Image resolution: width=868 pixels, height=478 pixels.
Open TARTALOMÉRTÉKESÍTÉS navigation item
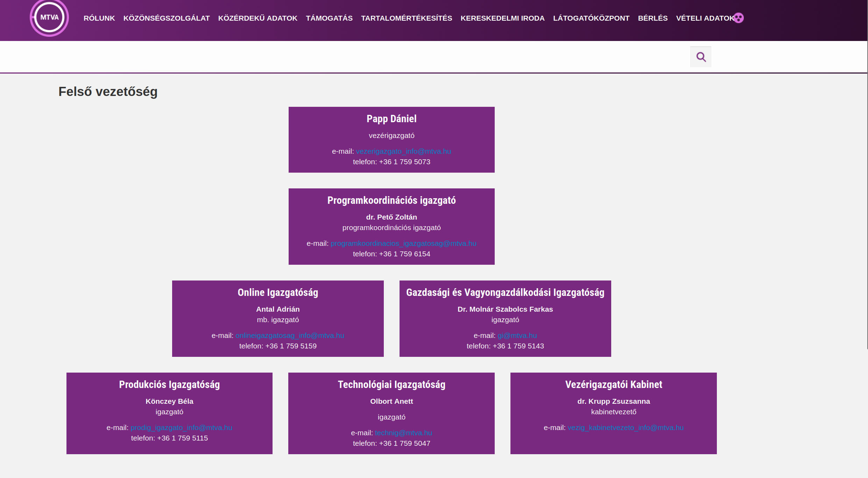pos(407,18)
